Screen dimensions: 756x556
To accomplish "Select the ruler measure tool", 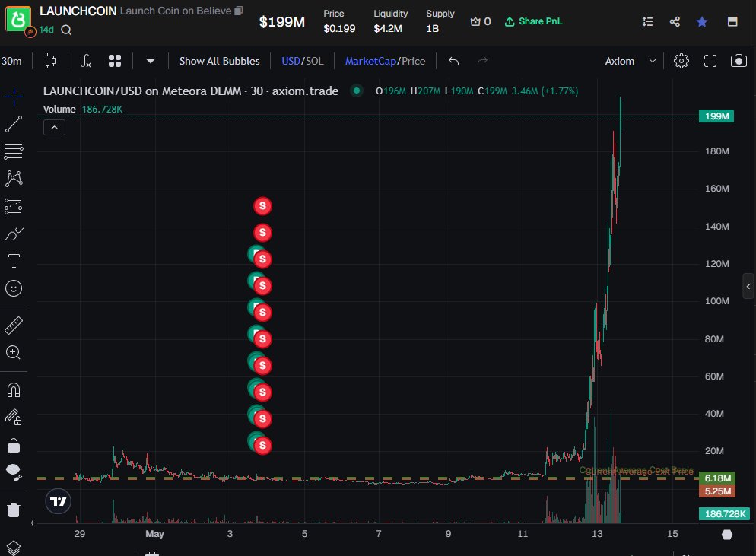I will (14, 326).
